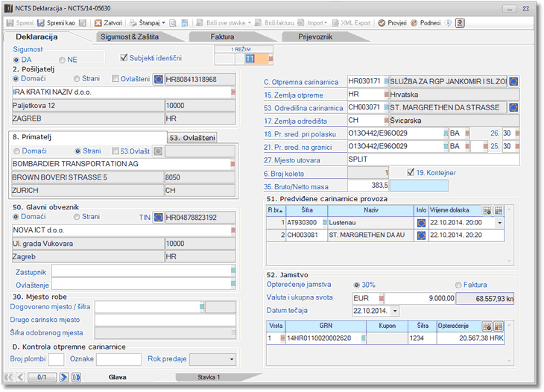Click 53. Odredišna carinarnica link label

pyautogui.click(x=303, y=108)
